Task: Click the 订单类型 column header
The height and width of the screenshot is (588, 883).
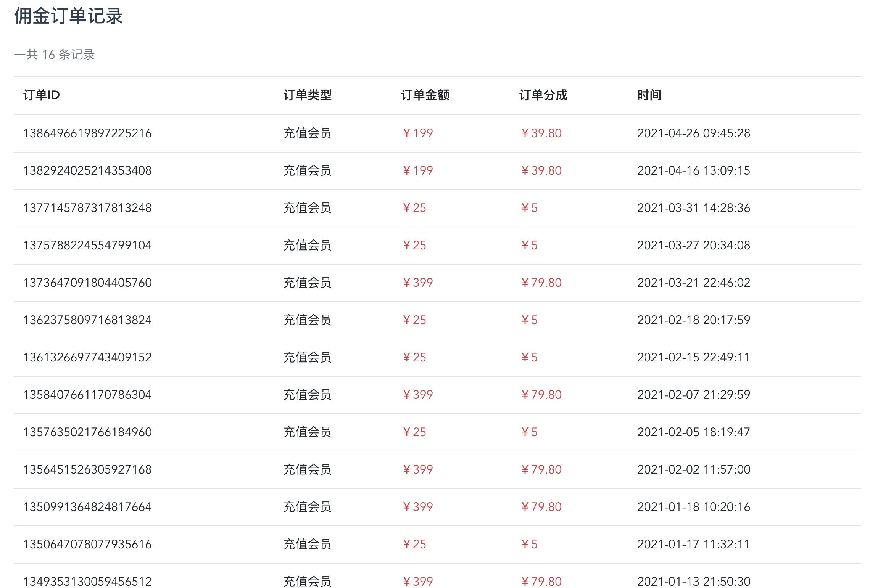Action: [x=308, y=95]
